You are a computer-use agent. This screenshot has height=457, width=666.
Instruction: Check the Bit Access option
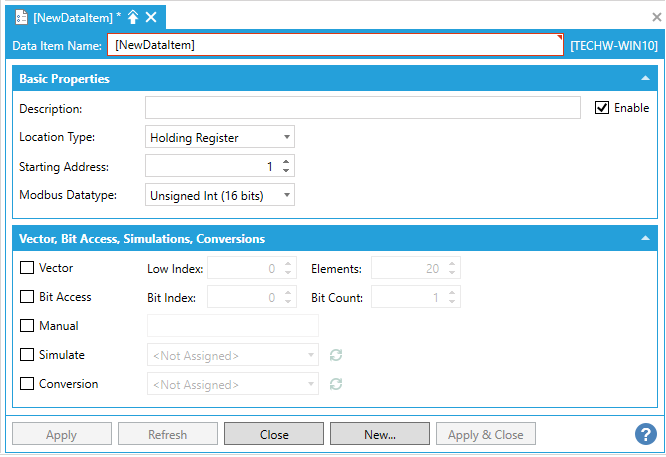tap(28, 297)
